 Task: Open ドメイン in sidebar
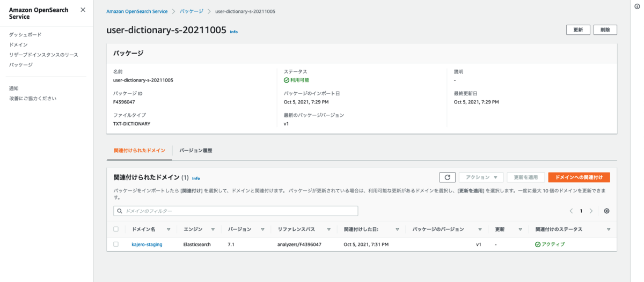[x=18, y=44]
